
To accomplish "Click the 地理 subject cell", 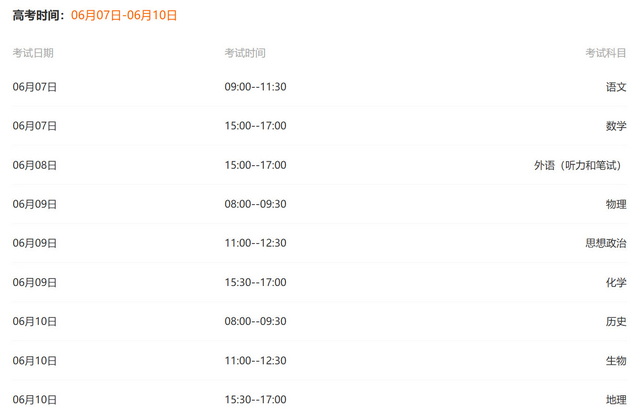I will 616,400.
